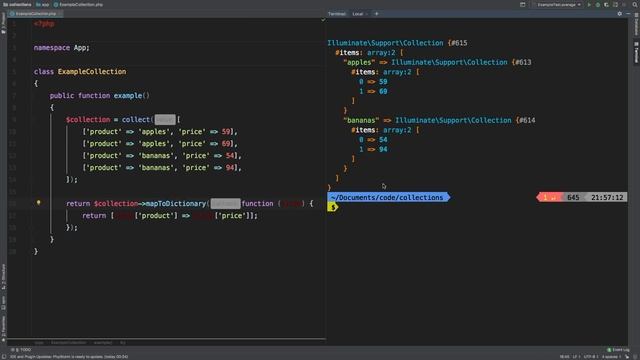Image resolution: width=640 pixels, height=360 pixels.
Task: Click the ~/Documents/code/collections path segment in terminal
Action: 387,198
